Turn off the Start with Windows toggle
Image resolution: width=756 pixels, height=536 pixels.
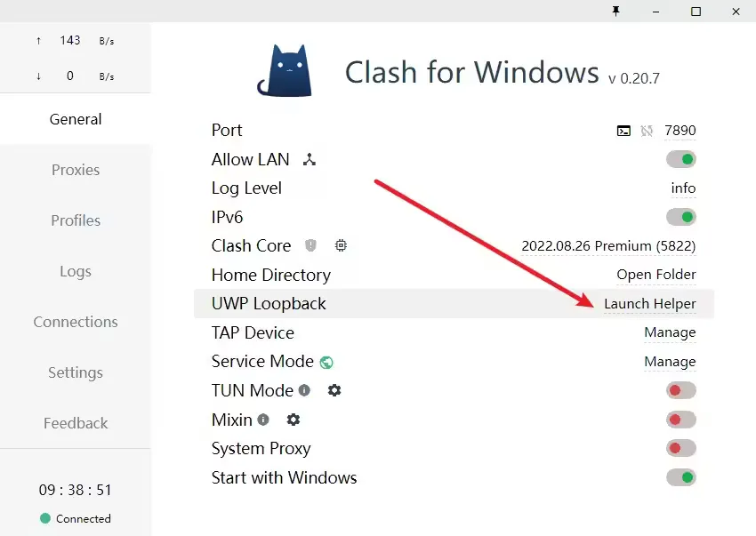[x=680, y=477]
